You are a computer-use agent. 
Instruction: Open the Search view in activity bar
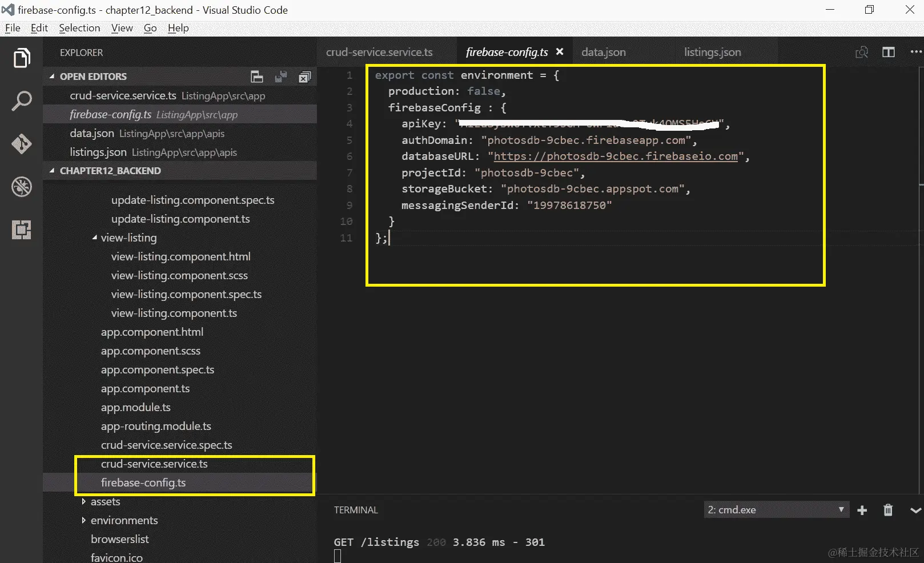tap(22, 100)
